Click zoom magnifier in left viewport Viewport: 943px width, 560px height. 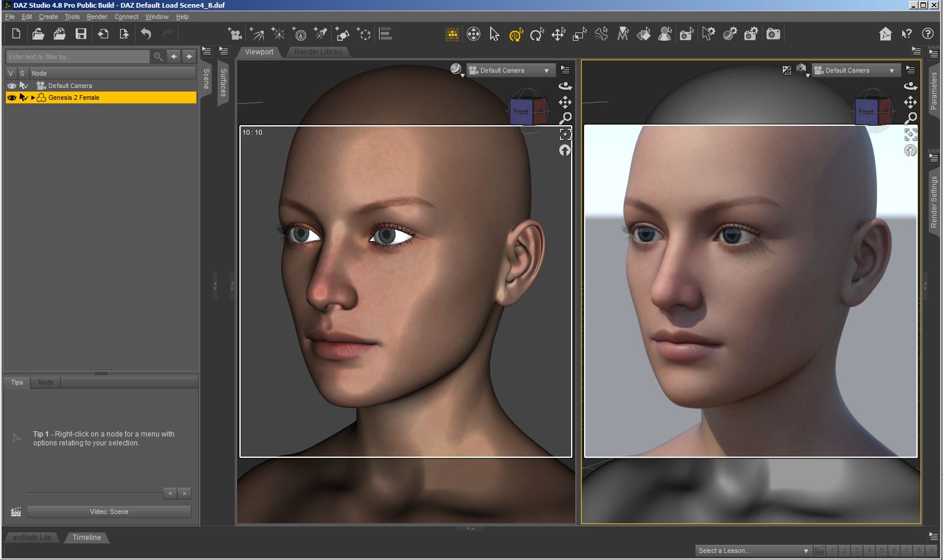(565, 118)
